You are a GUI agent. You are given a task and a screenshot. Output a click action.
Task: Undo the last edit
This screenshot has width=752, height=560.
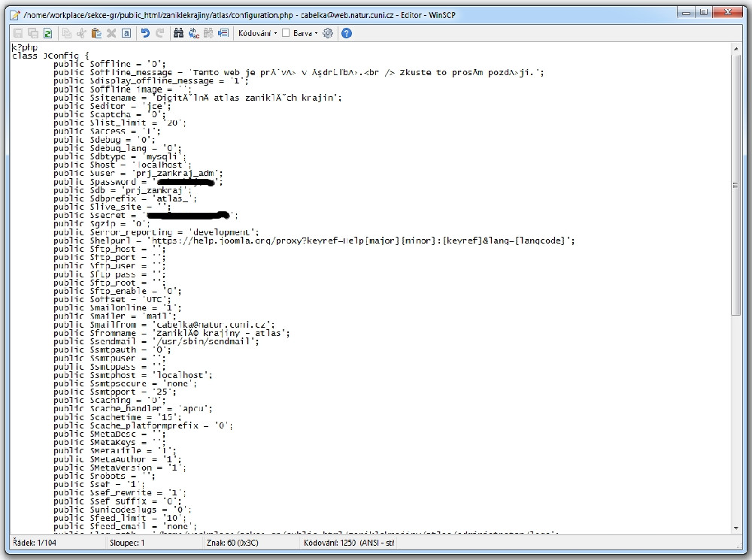(146, 33)
